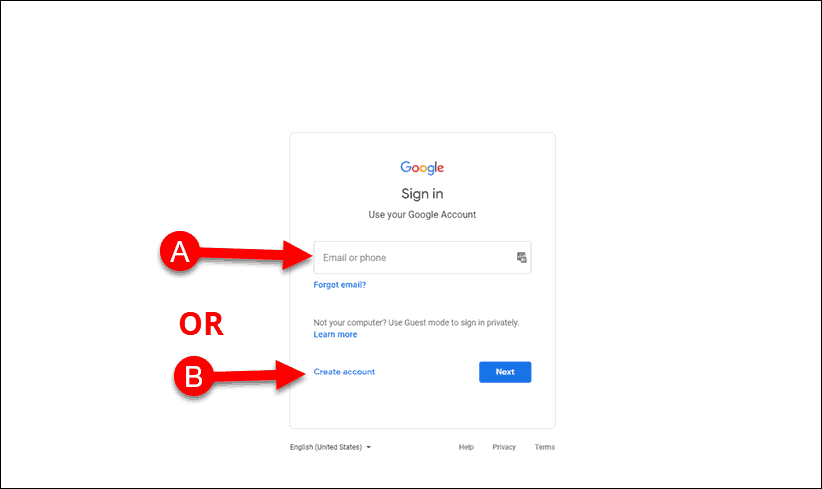822x489 pixels.
Task: Select the Create account link
Action: (344, 372)
